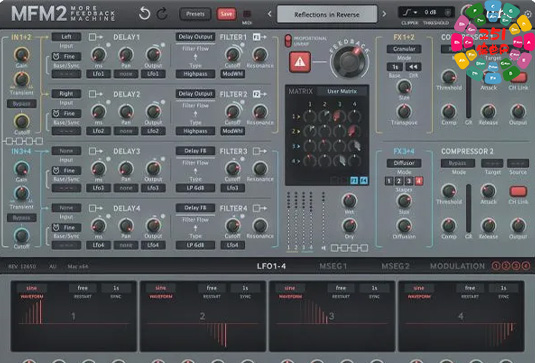535x363 pixels.
Task: Click the red warning panic button
Action: pos(300,62)
